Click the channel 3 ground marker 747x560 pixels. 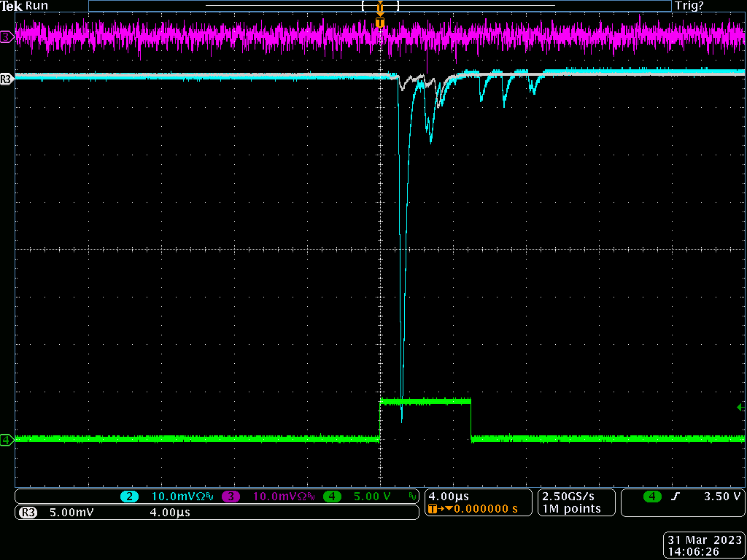click(x=7, y=36)
